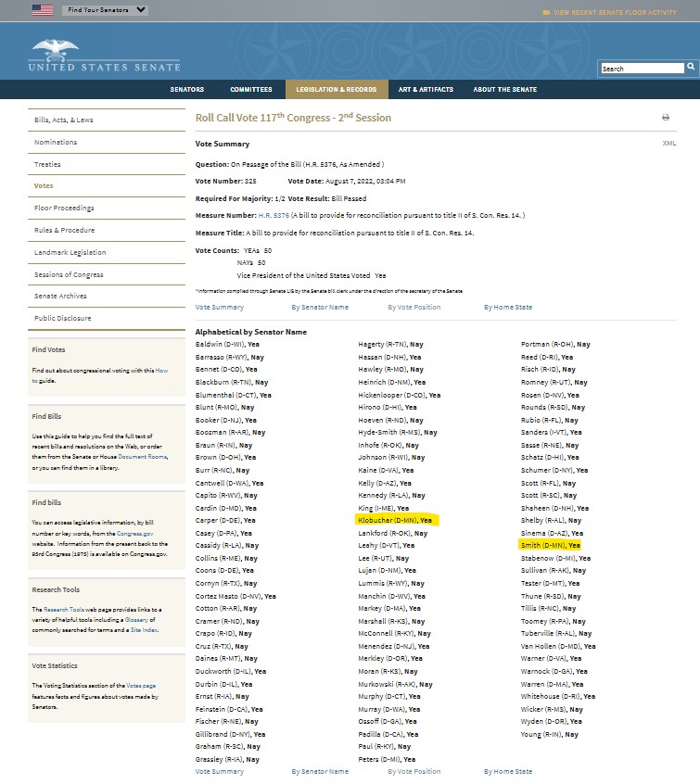View recent Senate floor activity
The image size is (700, 784).
click(x=622, y=12)
